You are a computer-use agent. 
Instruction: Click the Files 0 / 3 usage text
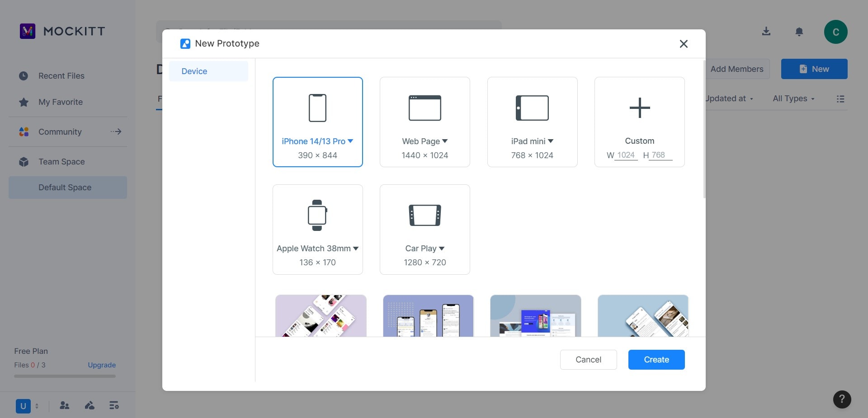[x=30, y=365]
